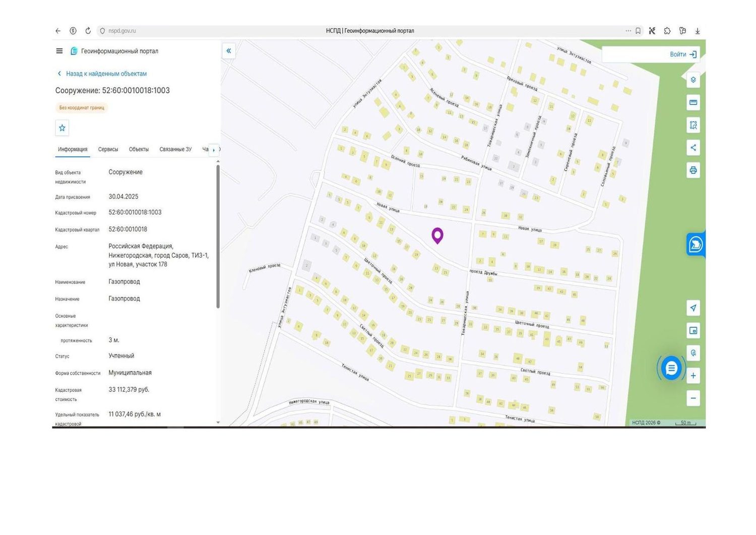Toggle the overview mini-map
This screenshot has height=535, width=756.
(693, 330)
